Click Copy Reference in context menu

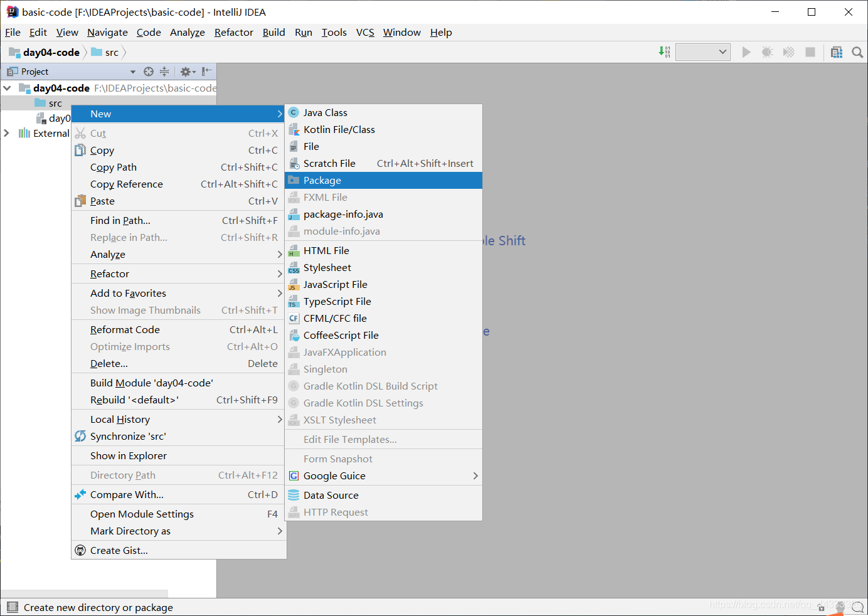coord(178,184)
